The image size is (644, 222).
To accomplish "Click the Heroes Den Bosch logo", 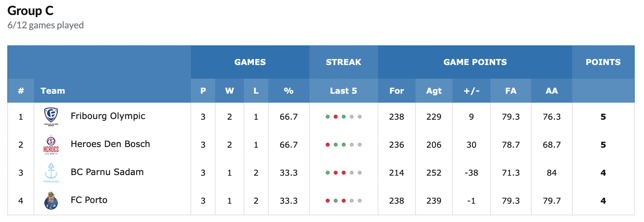I will tap(51, 145).
